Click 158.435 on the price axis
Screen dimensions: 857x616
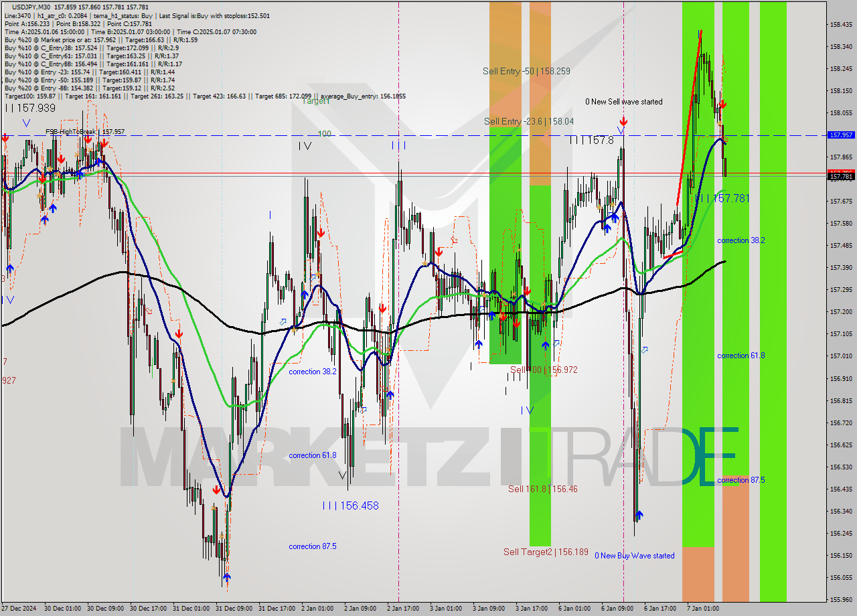(x=841, y=25)
